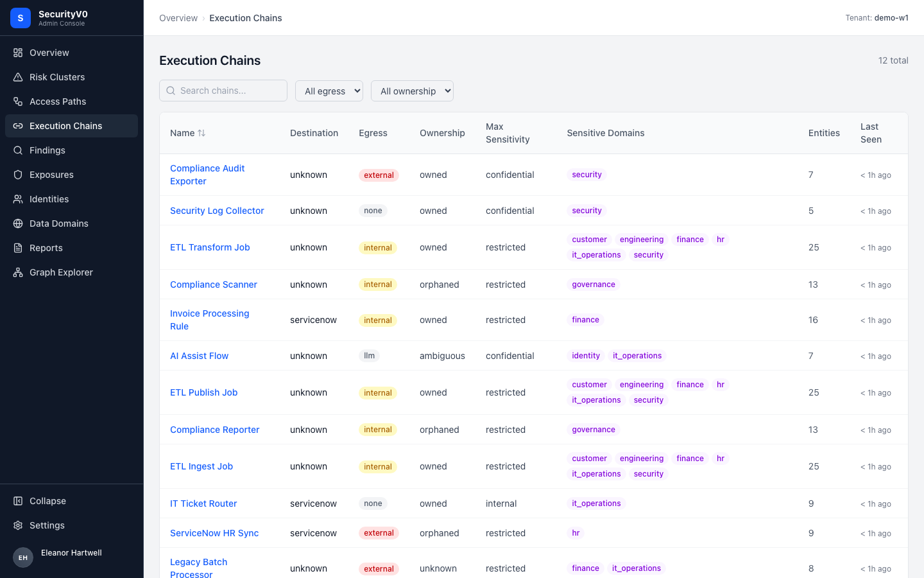Open the All ownership filter dropdown
This screenshot has width=924, height=578.
coord(412,91)
